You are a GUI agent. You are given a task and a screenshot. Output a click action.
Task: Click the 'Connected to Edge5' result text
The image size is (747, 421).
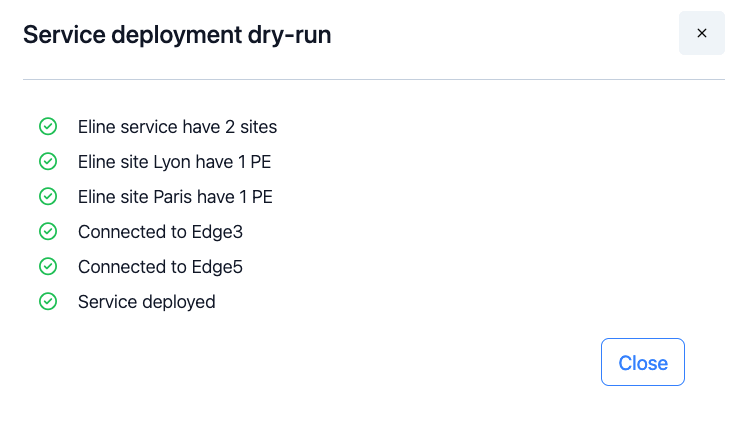pyautogui.click(x=160, y=267)
